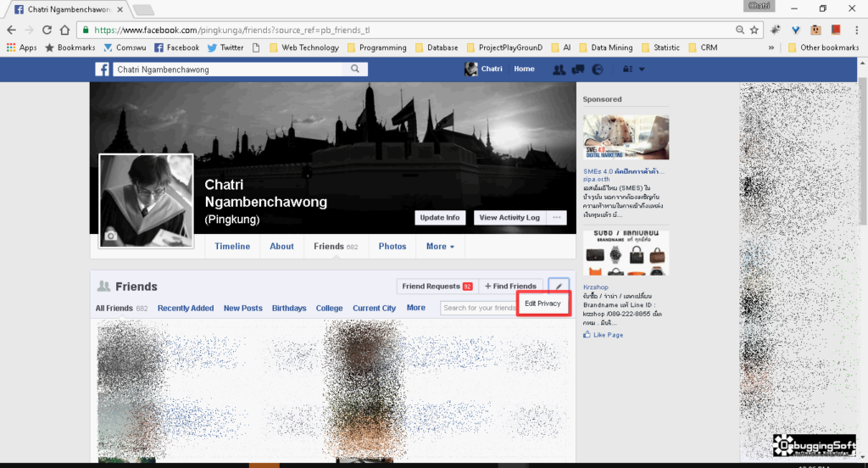
Task: Click the blue V extension icon
Action: point(795,30)
